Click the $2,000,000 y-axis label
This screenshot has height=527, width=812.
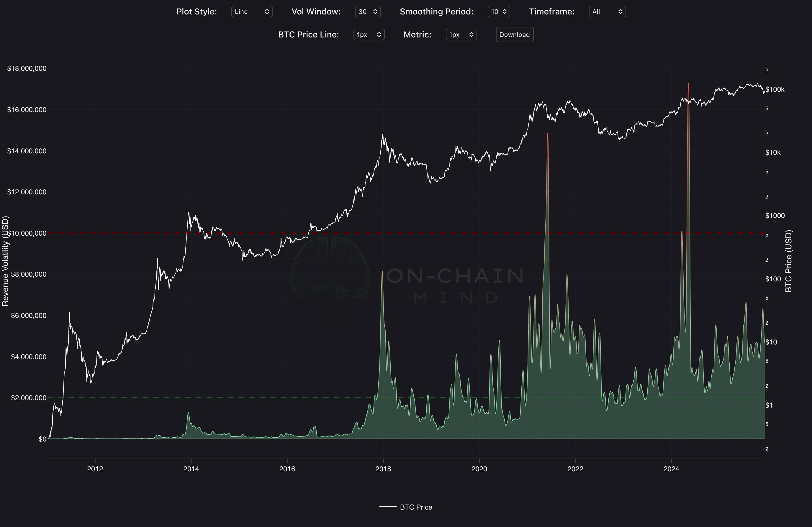point(29,398)
